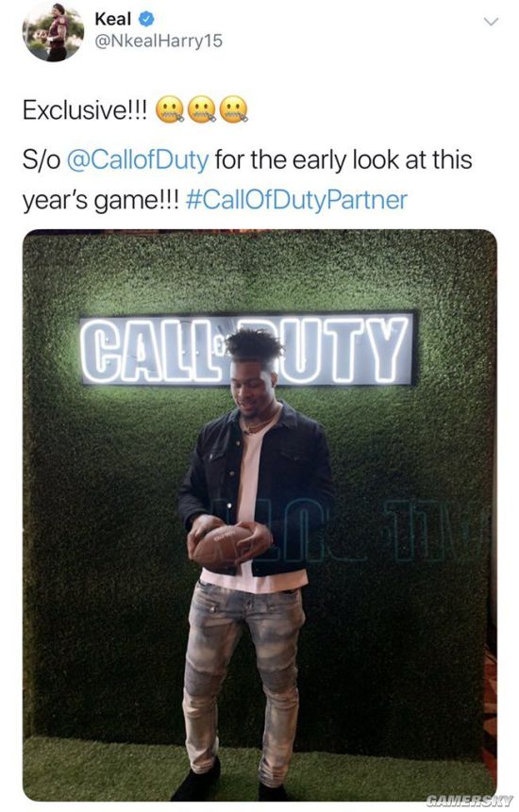Click the middle zipper-mouth emoji
Screen dimensions: 519x812
coord(202,109)
